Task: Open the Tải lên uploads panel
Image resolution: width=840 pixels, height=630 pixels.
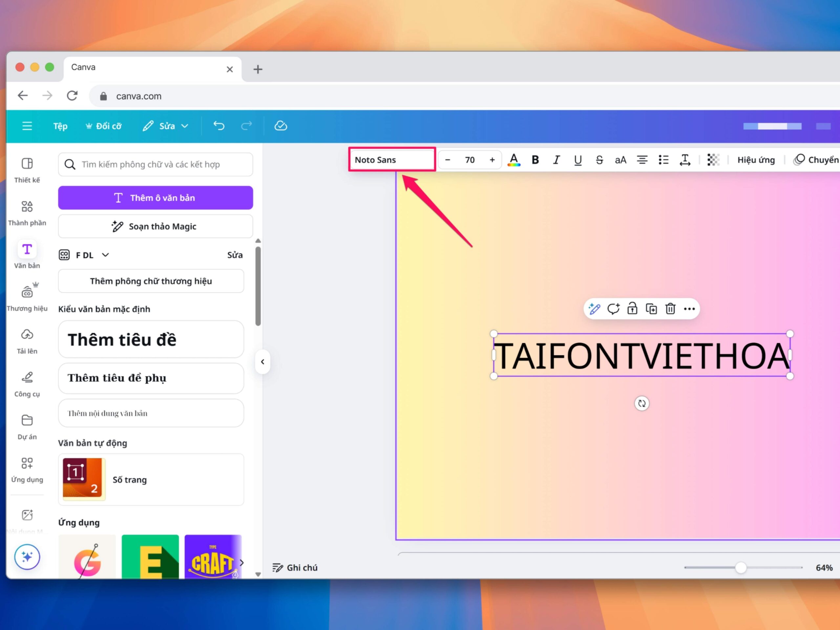Action: point(27,341)
